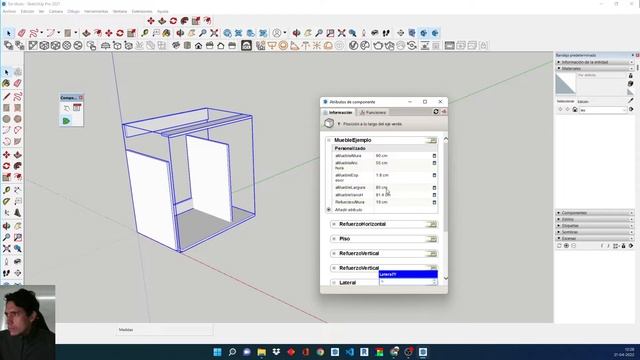Collapse the Materiales tray panel
Image resolution: width=640 pixels, height=360 pixels.
coord(595,69)
